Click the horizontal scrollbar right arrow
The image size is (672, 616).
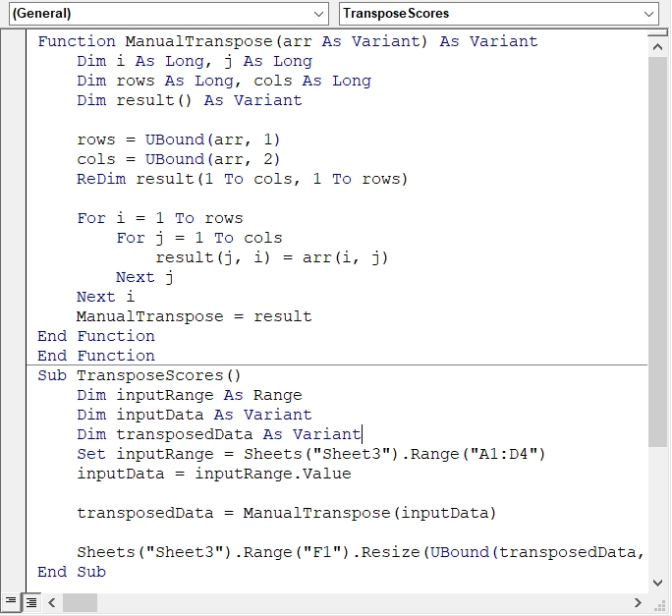point(641,601)
